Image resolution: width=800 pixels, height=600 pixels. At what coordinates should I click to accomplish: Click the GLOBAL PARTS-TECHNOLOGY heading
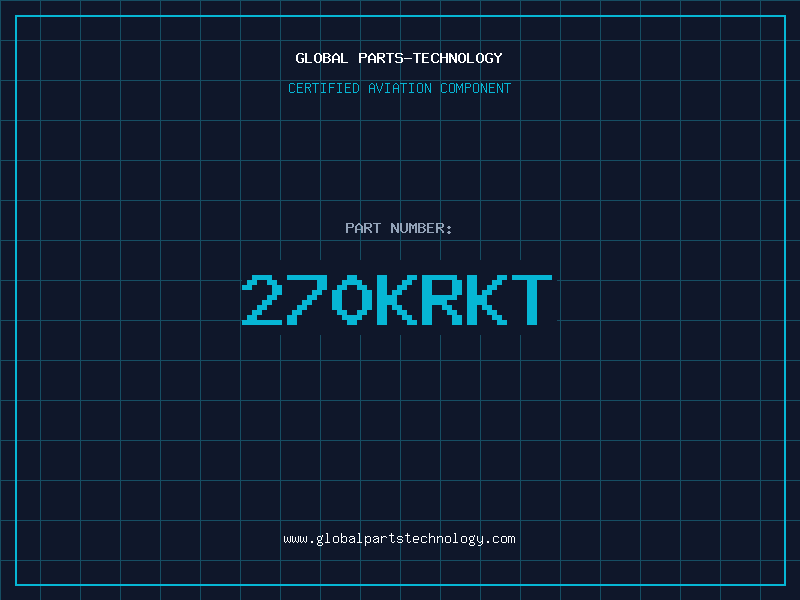[x=399, y=58]
